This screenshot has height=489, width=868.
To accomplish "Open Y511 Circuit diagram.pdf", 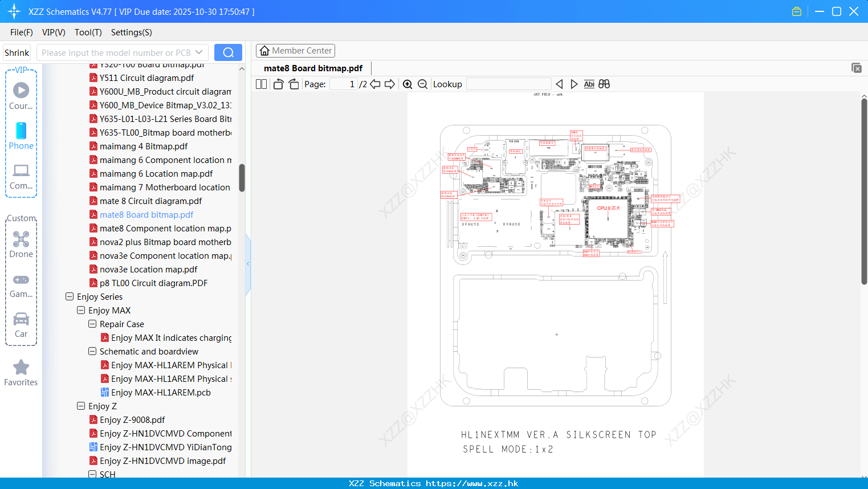I will (146, 78).
